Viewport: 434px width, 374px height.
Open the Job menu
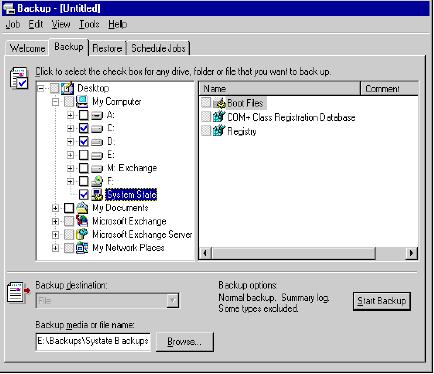[13, 24]
